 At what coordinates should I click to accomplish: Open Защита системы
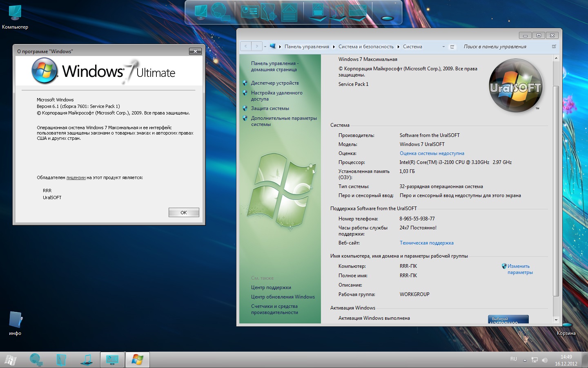coord(270,108)
